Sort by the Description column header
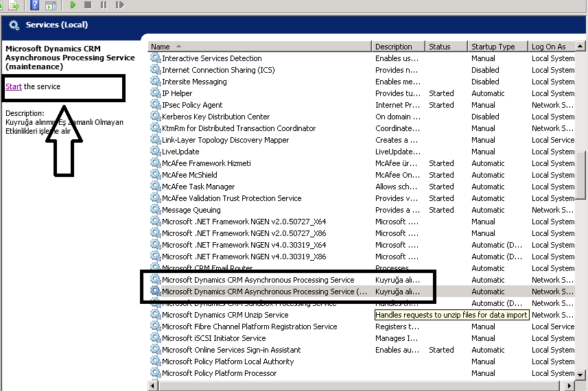This screenshot has height=391, width=588. (398, 47)
